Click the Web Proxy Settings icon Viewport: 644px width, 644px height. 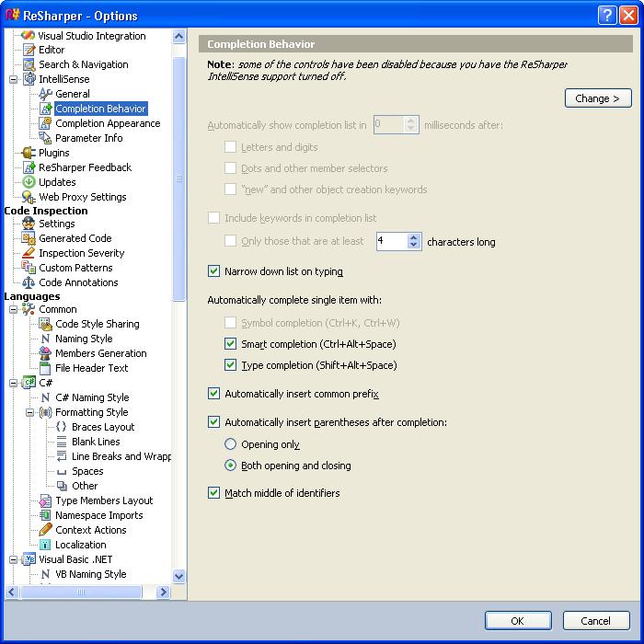(x=29, y=197)
